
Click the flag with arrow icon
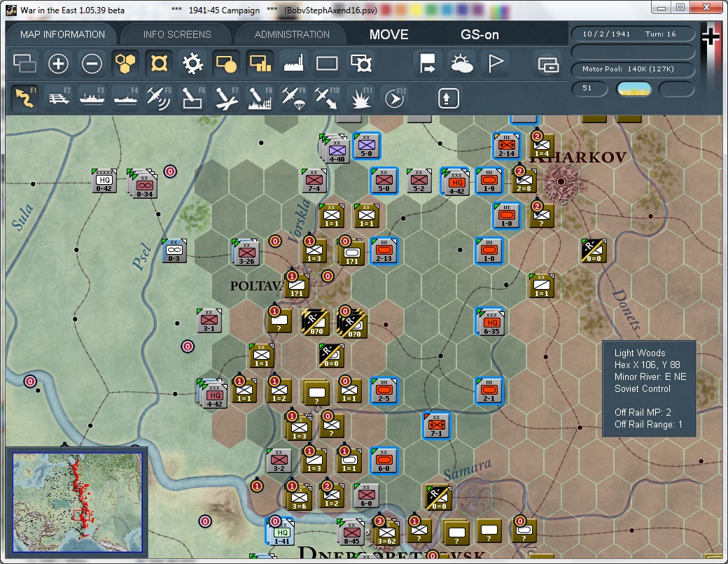point(427,64)
